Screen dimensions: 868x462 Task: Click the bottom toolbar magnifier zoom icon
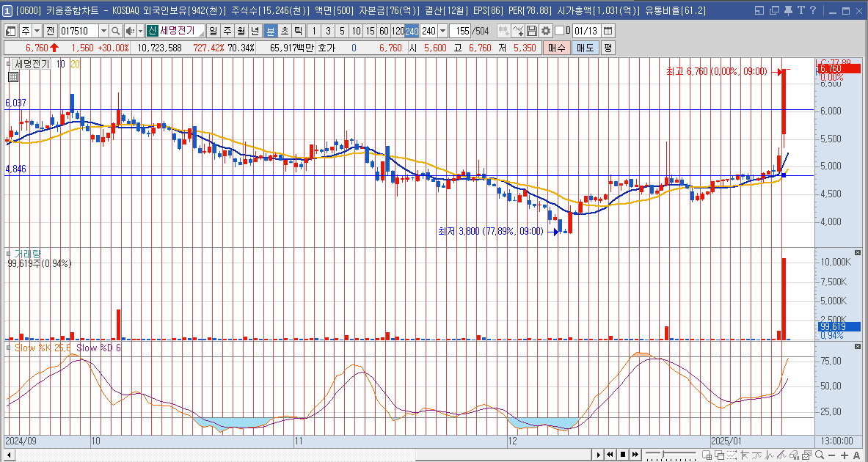pyautogui.click(x=820, y=454)
